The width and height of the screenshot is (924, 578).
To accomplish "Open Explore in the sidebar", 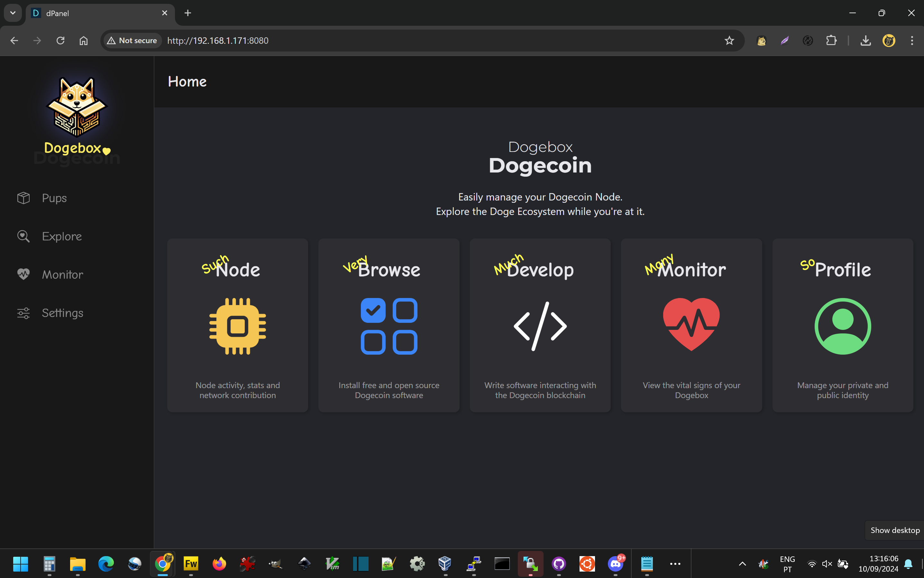I will [x=62, y=236].
